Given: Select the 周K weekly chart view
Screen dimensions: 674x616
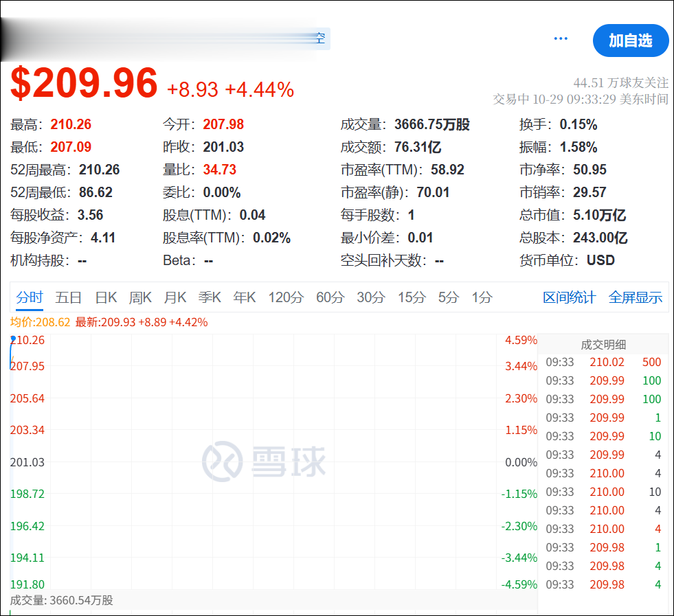Looking at the screenshot, I should pyautogui.click(x=139, y=297).
